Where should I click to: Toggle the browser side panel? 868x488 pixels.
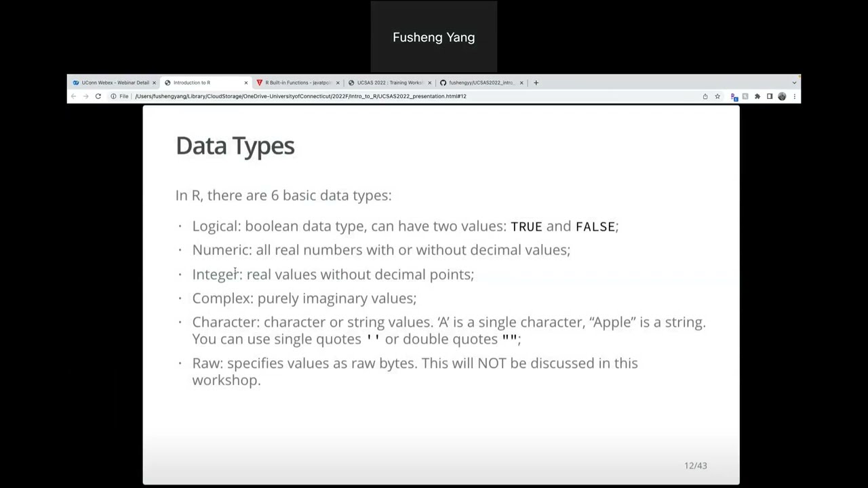(x=770, y=96)
